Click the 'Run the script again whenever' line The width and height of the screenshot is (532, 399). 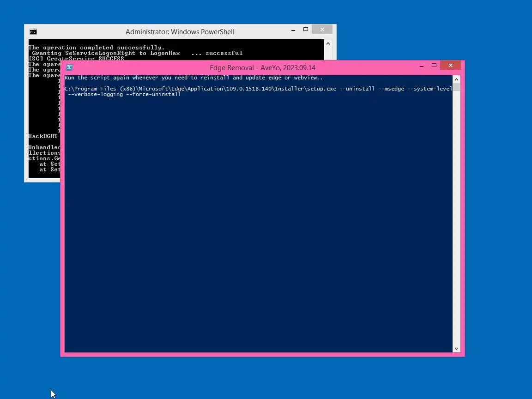(x=193, y=78)
